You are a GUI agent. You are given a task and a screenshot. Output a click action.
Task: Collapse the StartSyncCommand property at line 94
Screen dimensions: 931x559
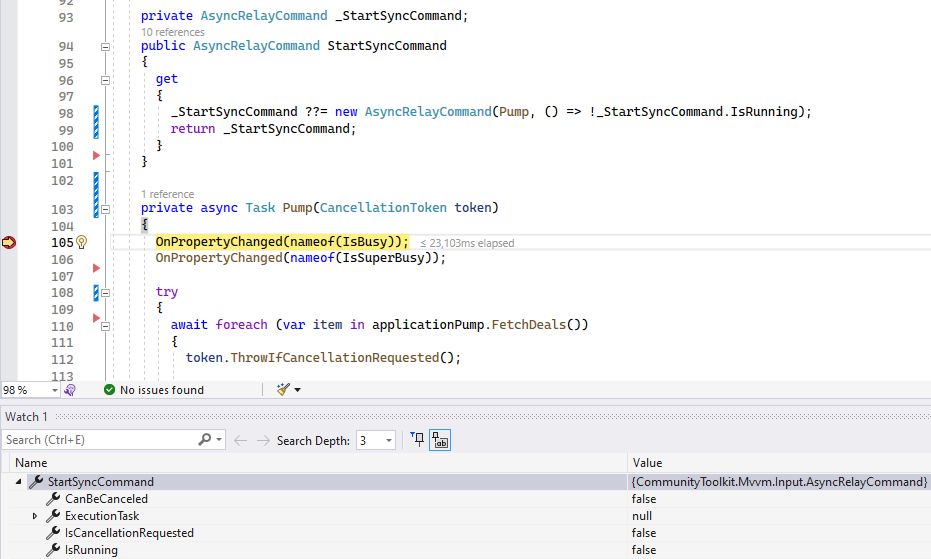point(105,46)
